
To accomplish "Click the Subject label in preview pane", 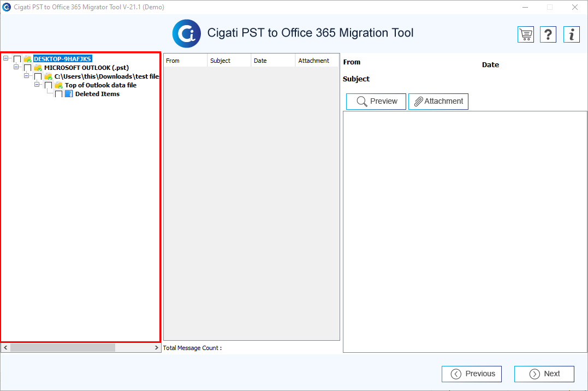I will (357, 79).
